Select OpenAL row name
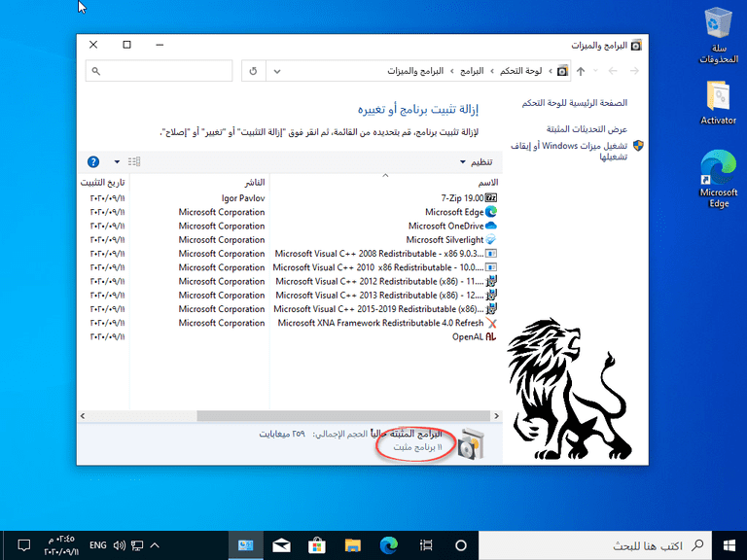This screenshot has width=747, height=560. 468,336
